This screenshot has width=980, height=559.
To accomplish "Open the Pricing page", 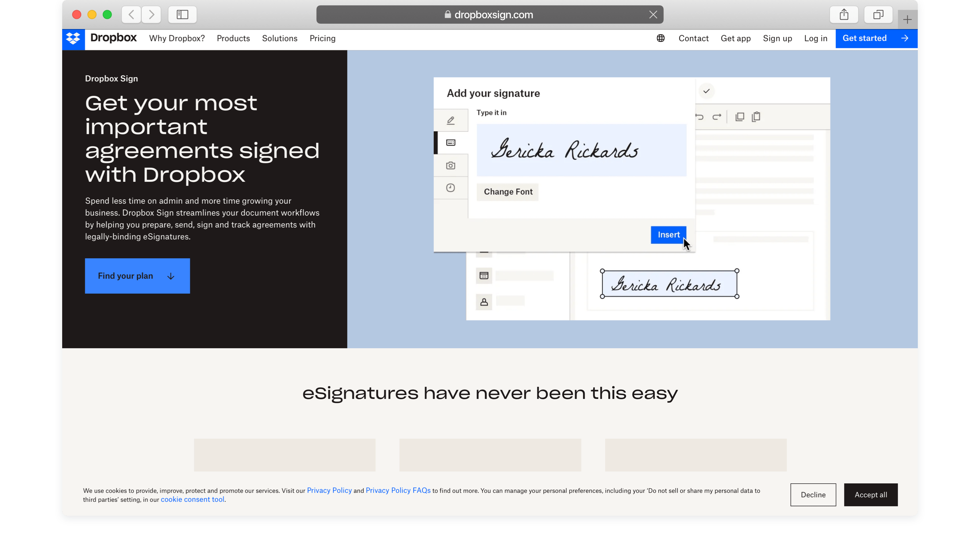I will coord(322,39).
